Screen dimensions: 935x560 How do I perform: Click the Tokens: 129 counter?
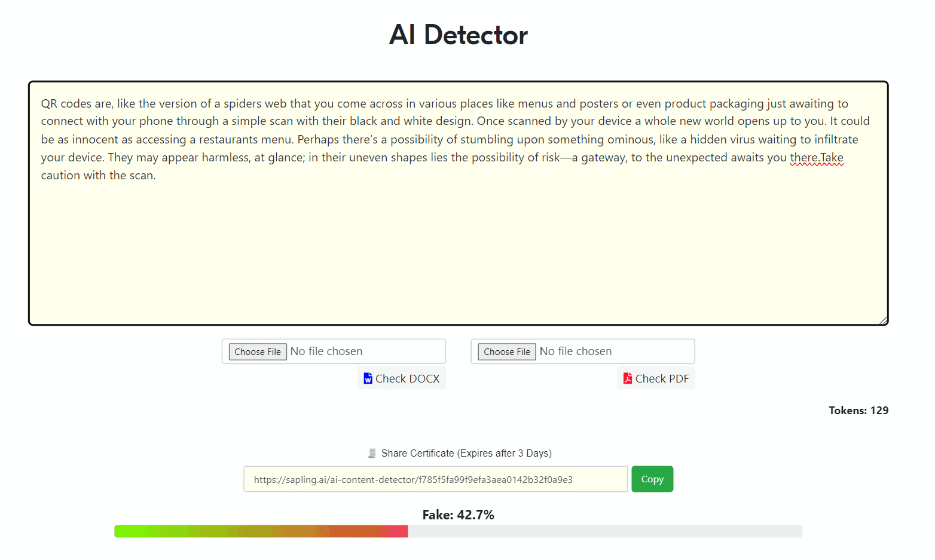858,411
